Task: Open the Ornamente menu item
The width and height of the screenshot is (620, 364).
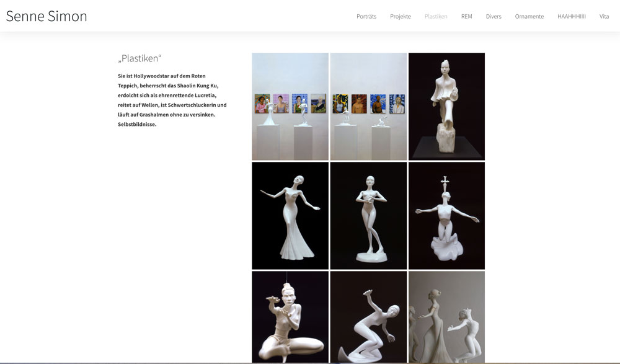Action: pyautogui.click(x=529, y=16)
